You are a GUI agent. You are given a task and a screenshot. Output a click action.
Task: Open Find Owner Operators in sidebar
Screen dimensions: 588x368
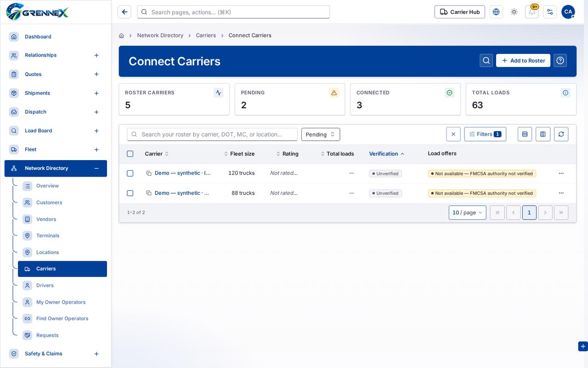coord(62,319)
